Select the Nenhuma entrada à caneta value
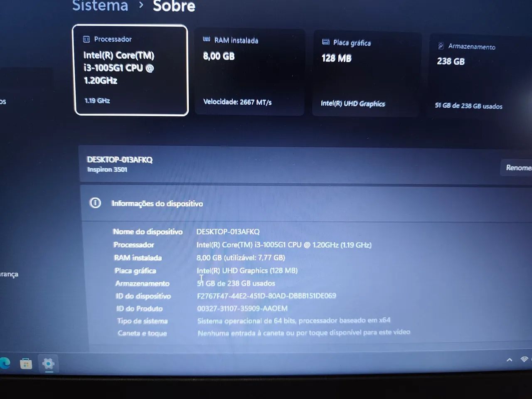 pos(304,332)
